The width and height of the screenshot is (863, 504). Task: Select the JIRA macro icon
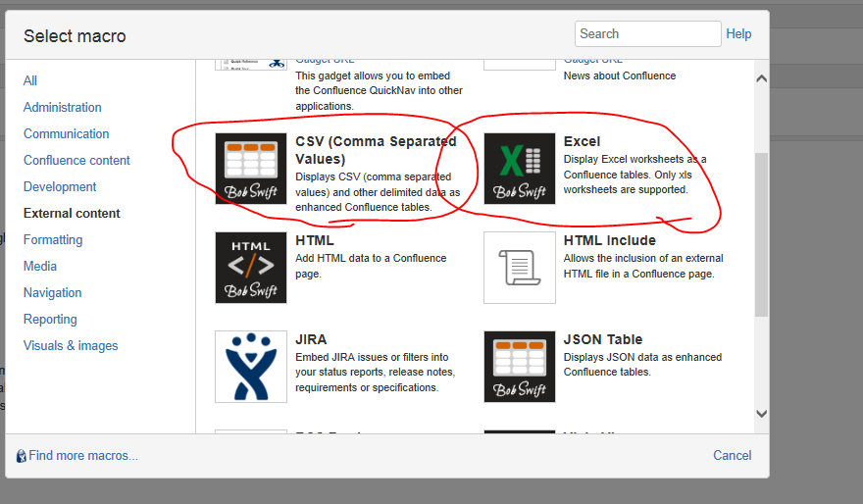tap(251, 367)
